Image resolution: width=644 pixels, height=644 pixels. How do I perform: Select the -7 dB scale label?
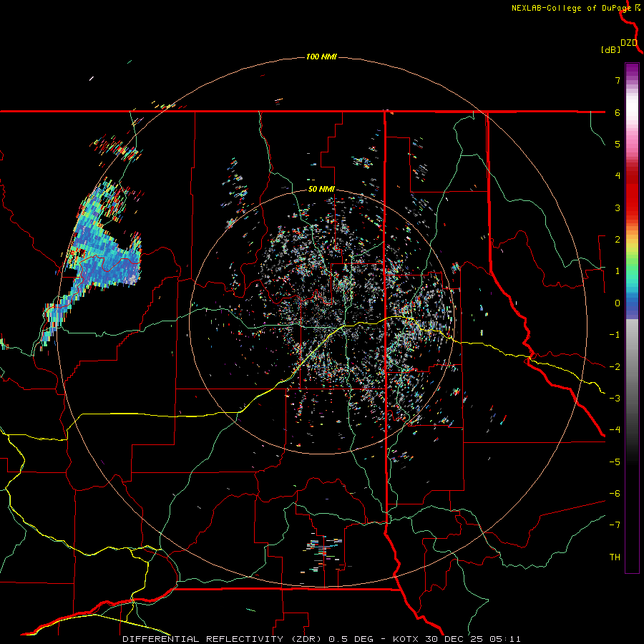point(615,525)
